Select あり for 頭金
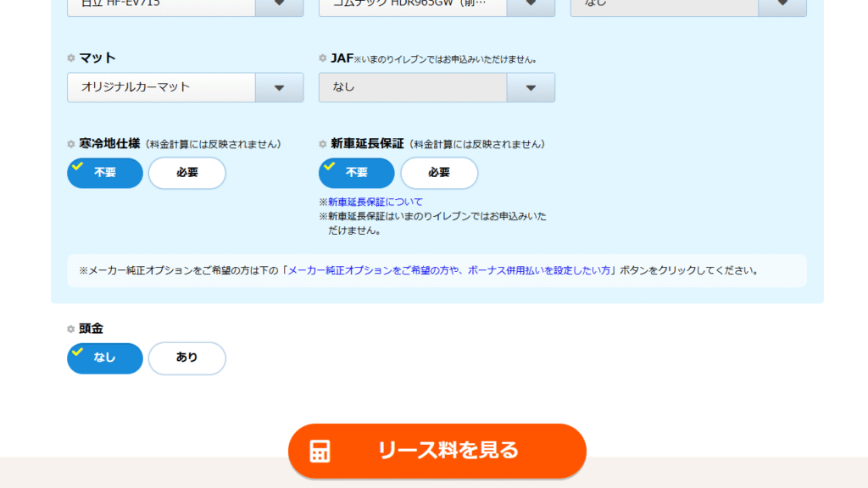 point(187,358)
